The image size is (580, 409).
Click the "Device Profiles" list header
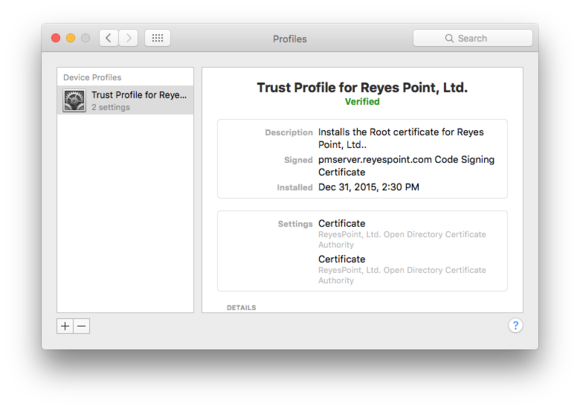(92, 77)
